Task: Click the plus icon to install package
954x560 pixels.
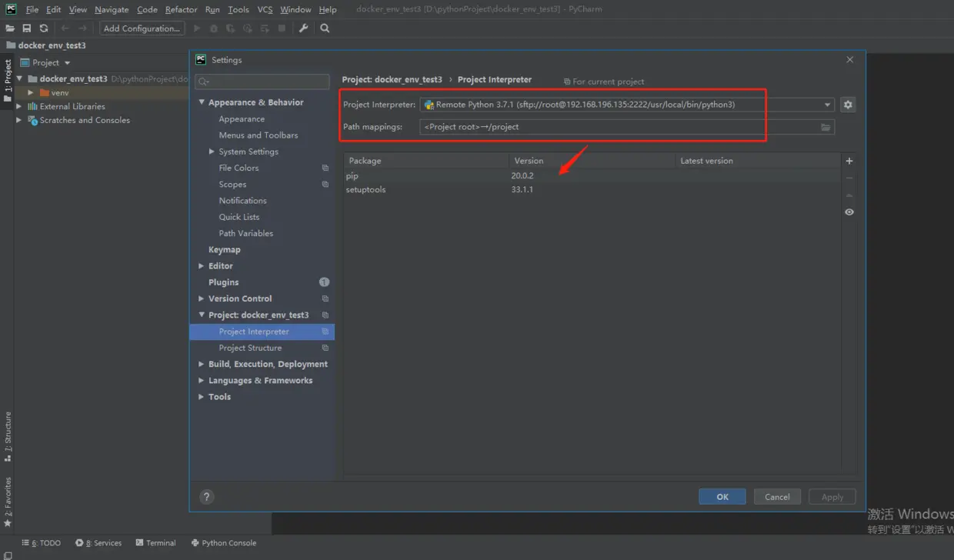Action: pos(849,161)
